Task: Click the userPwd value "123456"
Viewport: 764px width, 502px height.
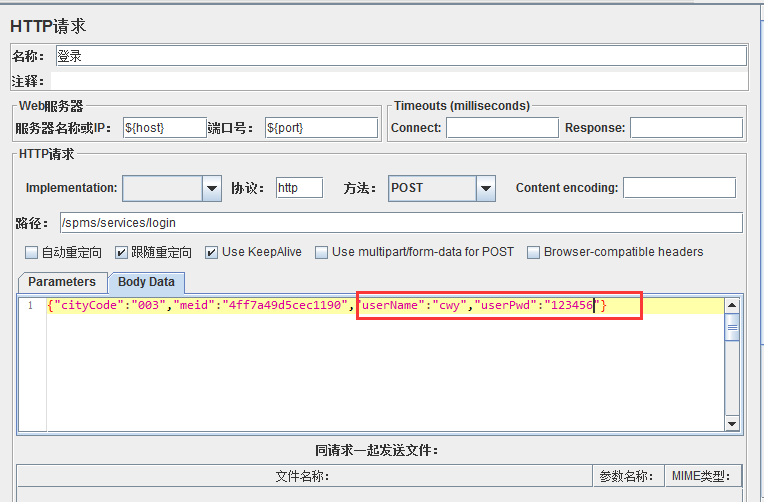Action: point(571,306)
